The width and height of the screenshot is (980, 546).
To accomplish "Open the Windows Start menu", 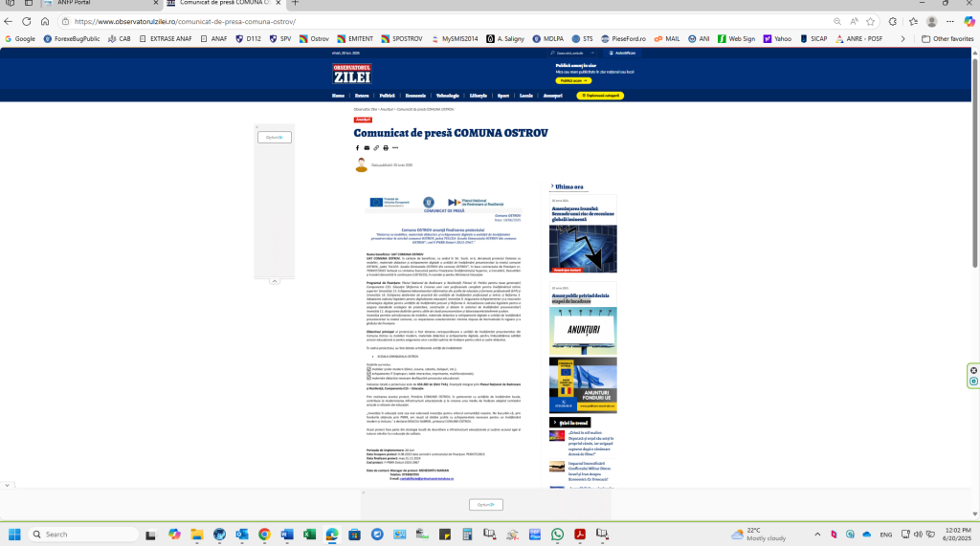I will click(14, 535).
